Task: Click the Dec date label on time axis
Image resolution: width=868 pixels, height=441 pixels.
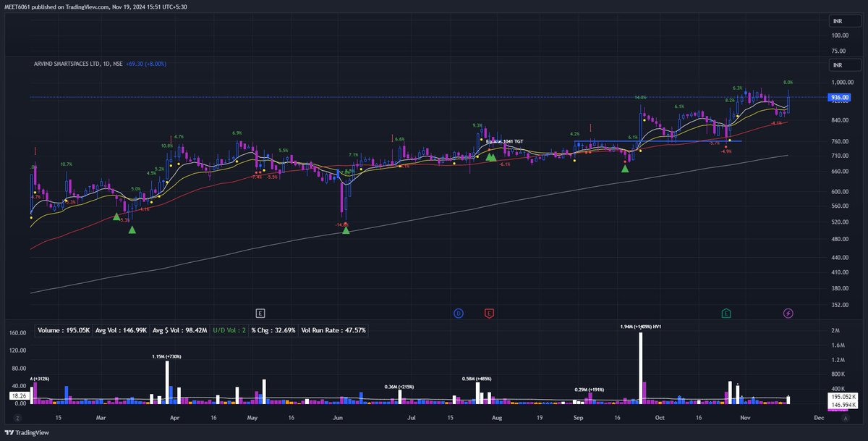Action: (818, 418)
